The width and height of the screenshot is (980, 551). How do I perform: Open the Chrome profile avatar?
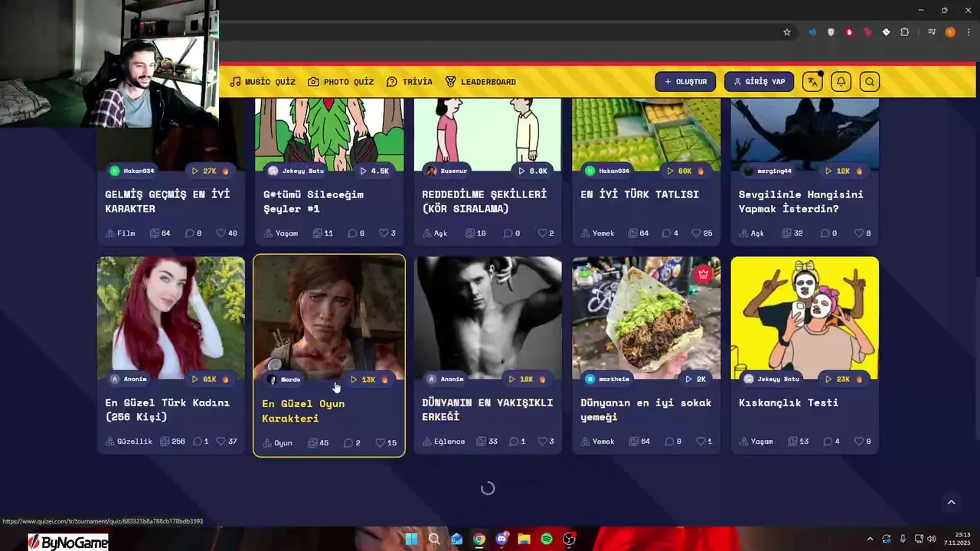pyautogui.click(x=950, y=32)
